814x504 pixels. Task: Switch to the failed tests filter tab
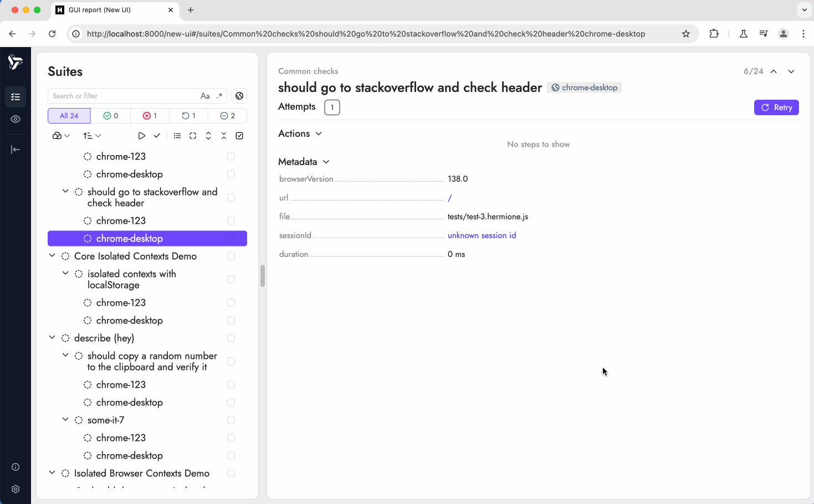pyautogui.click(x=150, y=116)
